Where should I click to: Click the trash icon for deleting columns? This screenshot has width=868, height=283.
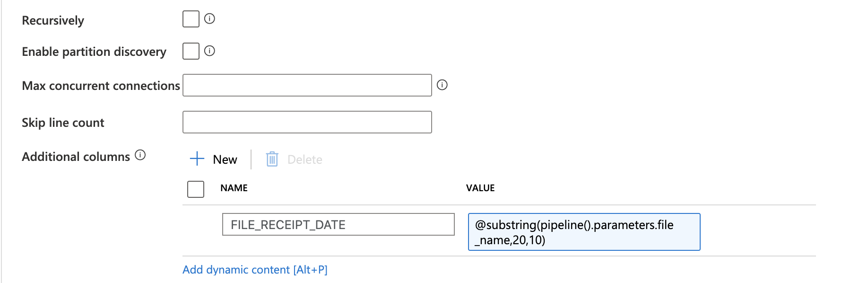click(272, 159)
